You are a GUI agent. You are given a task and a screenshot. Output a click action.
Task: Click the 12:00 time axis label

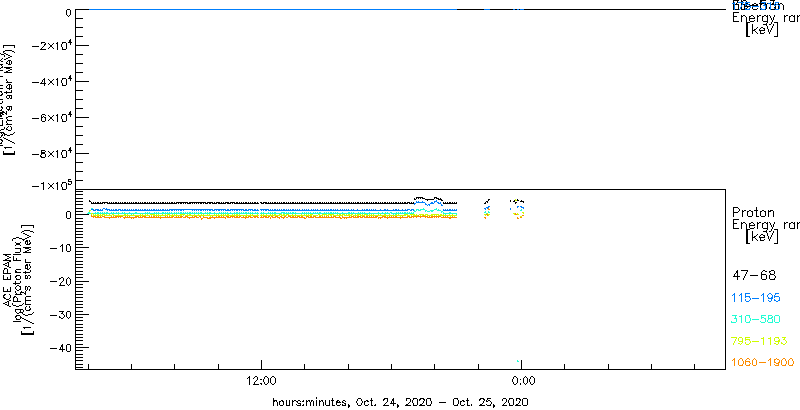(261, 380)
